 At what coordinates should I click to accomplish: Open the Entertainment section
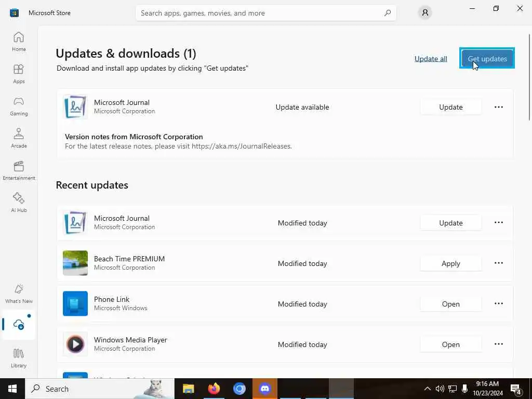pyautogui.click(x=19, y=170)
